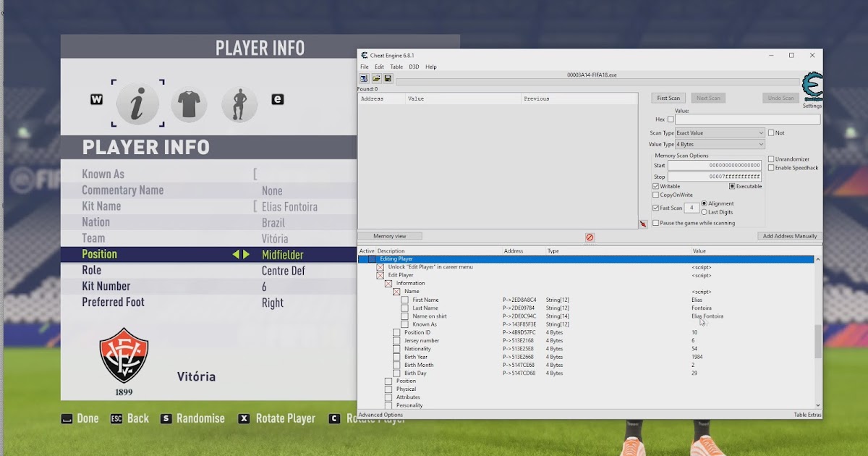Click the right arrow next to Position
This screenshot has height=456, width=868.
246,255
